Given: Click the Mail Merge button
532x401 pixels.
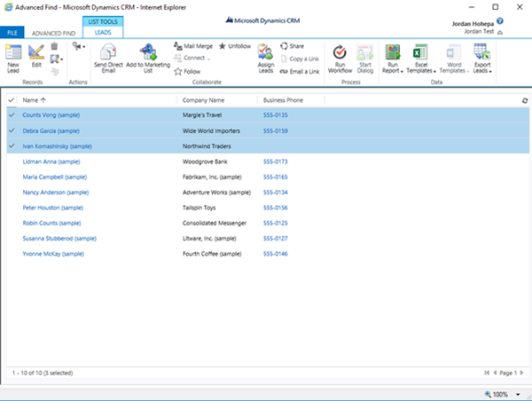Looking at the screenshot, I should pos(198,45).
